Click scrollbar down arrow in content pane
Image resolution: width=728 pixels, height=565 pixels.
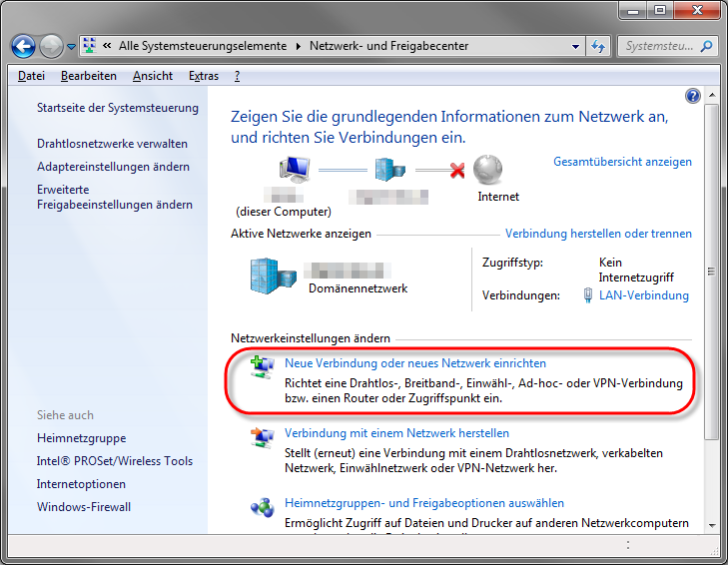tap(711, 525)
